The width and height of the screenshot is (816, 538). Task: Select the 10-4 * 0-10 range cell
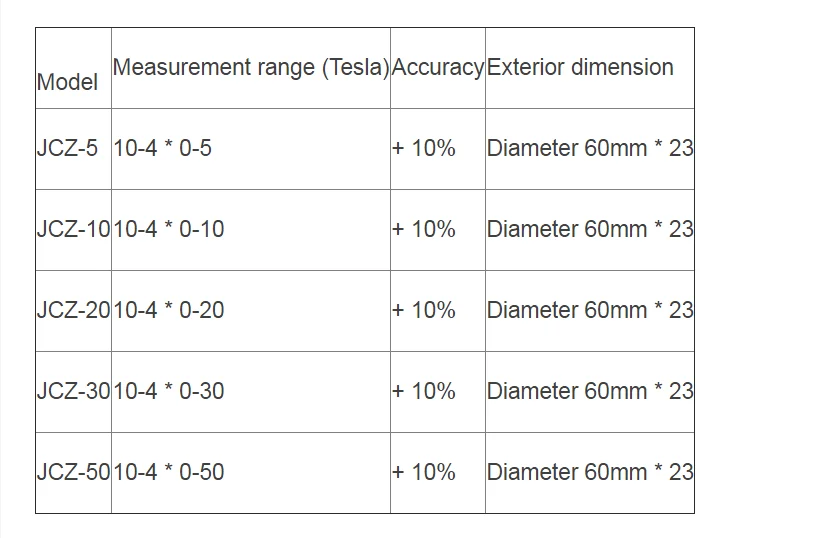251,230
